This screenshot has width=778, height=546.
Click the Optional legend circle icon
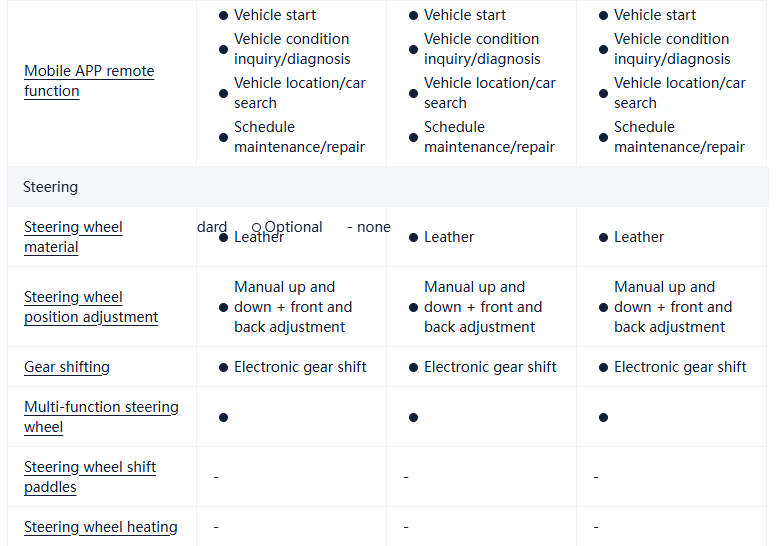[257, 228]
